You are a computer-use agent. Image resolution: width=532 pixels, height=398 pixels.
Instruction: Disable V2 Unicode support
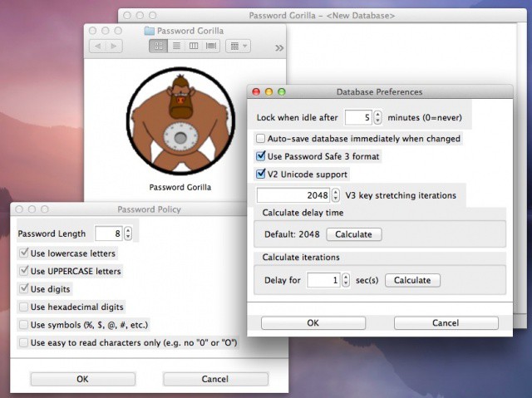pos(261,174)
